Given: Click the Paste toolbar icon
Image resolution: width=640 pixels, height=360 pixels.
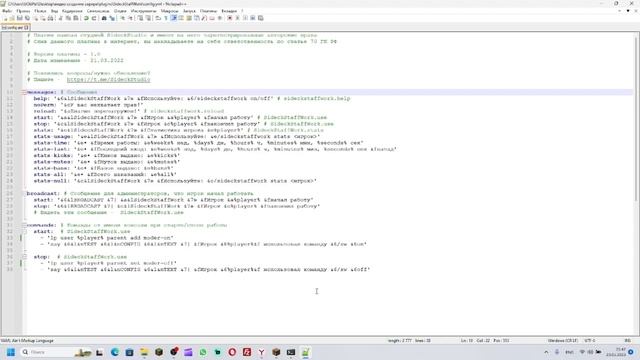Looking at the screenshot, I should click(75, 18).
